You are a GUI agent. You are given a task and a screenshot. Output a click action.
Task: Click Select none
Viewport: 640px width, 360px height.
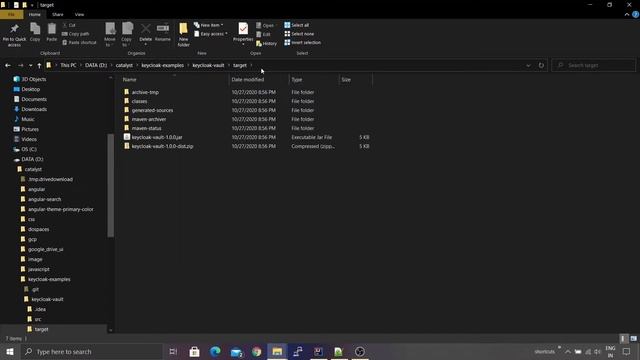point(299,34)
